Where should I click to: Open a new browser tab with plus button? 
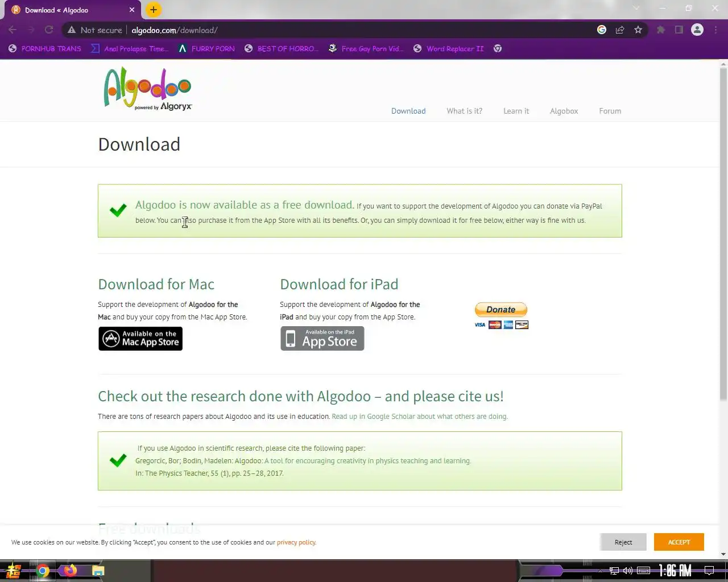(153, 10)
